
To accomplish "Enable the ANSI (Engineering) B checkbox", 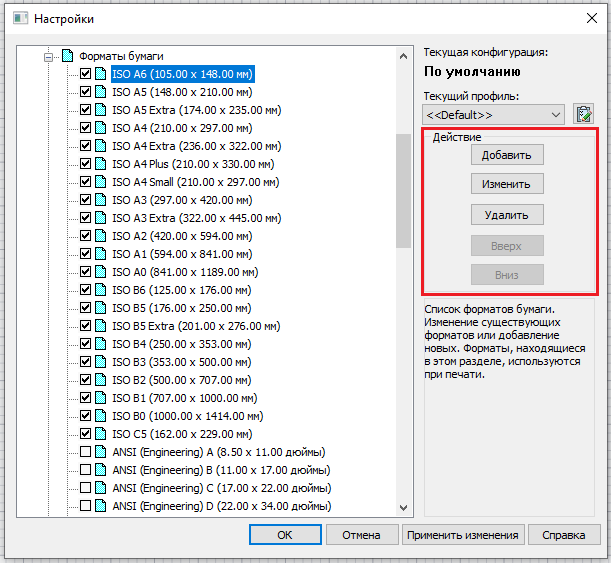I will pos(85,470).
